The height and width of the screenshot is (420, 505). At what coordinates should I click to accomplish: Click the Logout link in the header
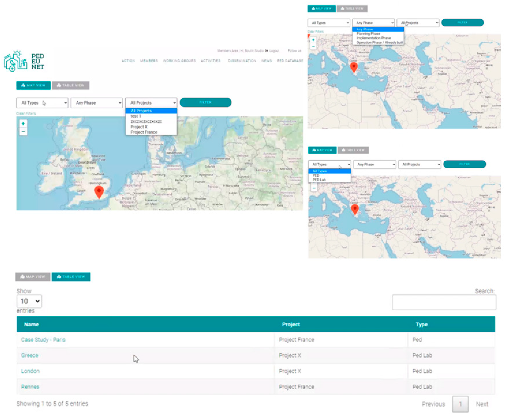(x=274, y=51)
